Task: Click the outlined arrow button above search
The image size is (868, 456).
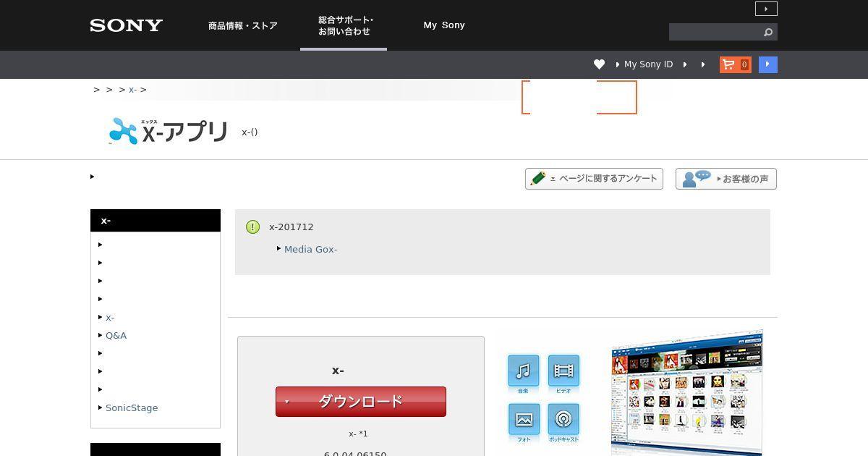Action: pyautogui.click(x=766, y=9)
